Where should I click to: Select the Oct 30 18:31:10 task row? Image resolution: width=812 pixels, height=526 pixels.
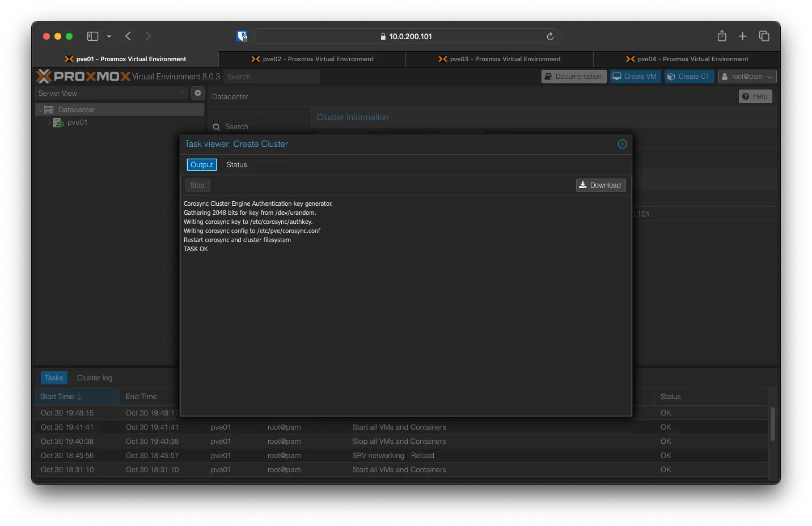(401, 470)
